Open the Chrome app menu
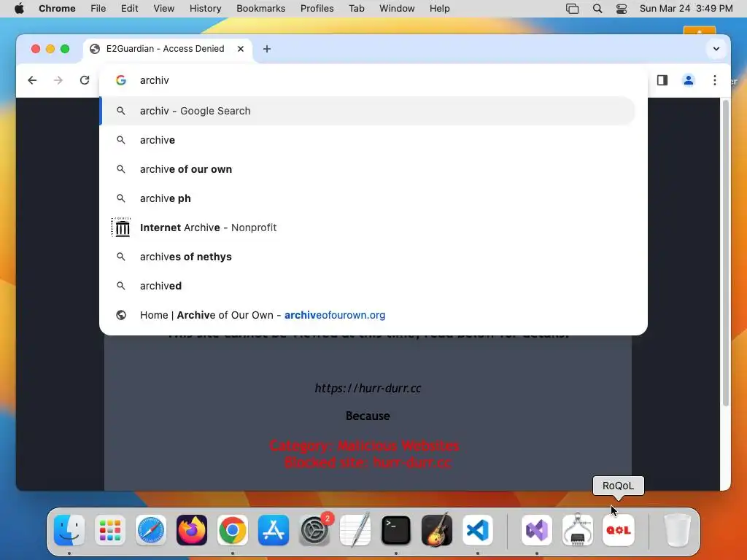747x560 pixels. (57, 9)
